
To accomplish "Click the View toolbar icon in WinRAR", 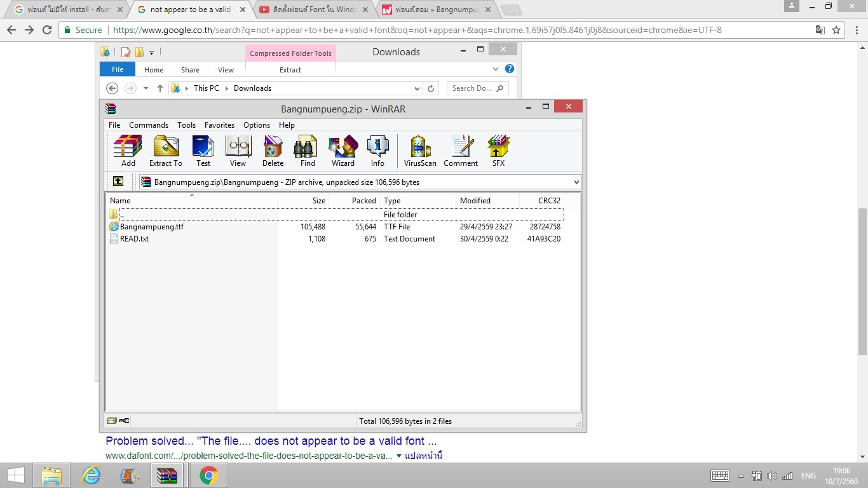I will pos(238,151).
